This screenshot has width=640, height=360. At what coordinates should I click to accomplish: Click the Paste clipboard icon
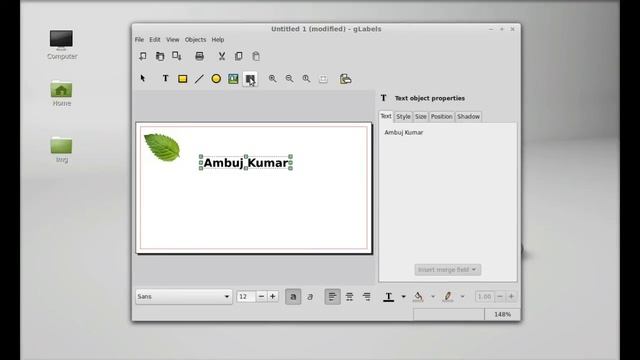click(256, 56)
